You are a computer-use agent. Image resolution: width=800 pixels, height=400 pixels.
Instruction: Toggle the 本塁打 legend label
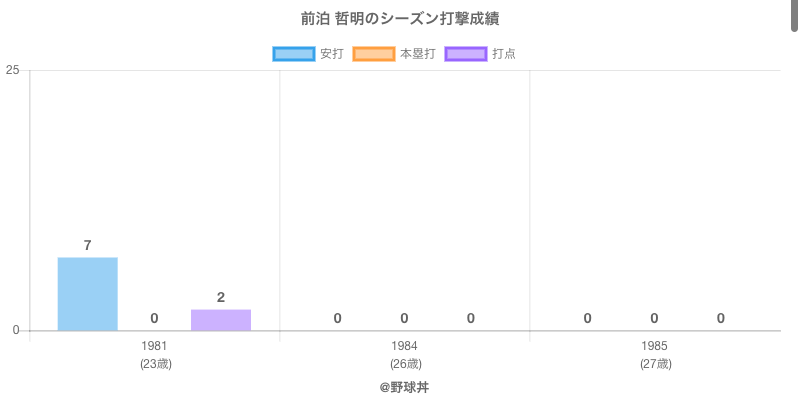coord(417,54)
